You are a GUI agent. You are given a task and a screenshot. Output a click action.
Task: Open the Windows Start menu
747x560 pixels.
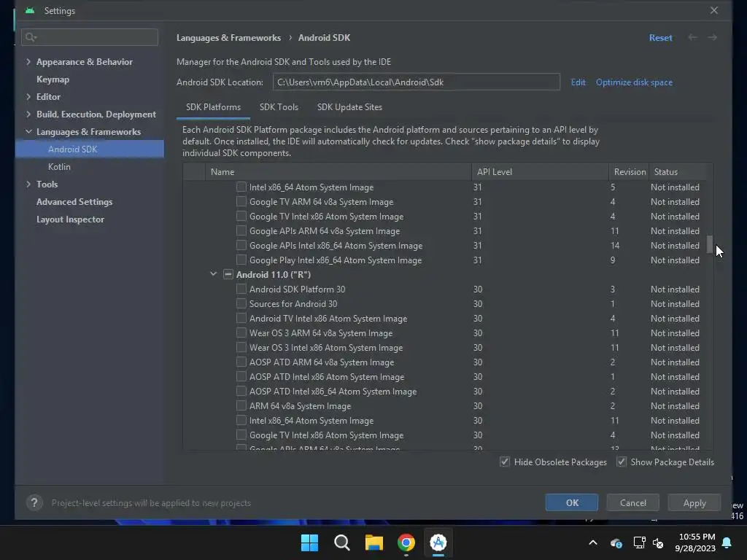pos(309,542)
